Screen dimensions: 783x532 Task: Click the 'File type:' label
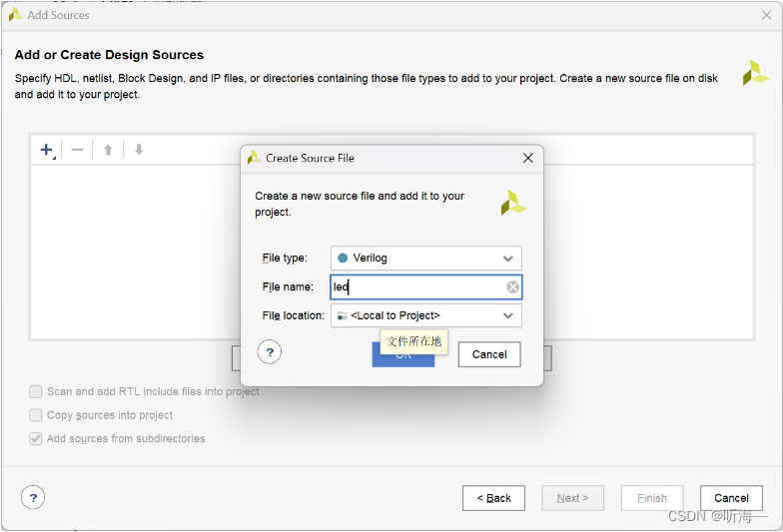[x=285, y=258]
